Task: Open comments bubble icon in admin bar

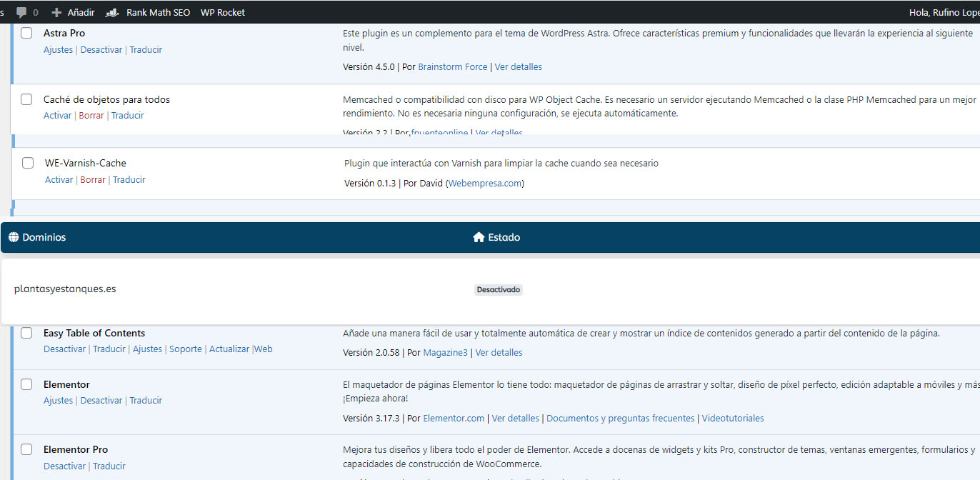Action: click(x=21, y=12)
